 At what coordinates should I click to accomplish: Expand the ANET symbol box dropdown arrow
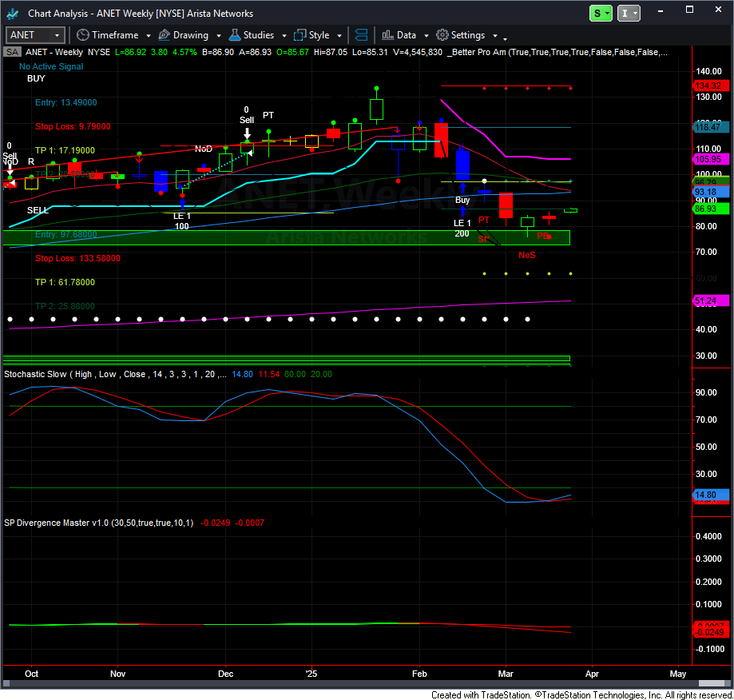(x=58, y=35)
